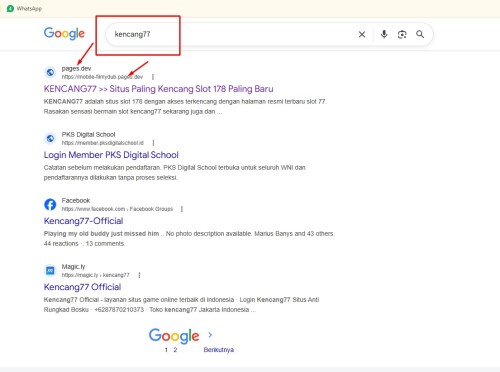Viewport: 500px width, 372px height.
Task: Click the facebook.com Facebook Groups breadcrumb
Action: point(117,209)
